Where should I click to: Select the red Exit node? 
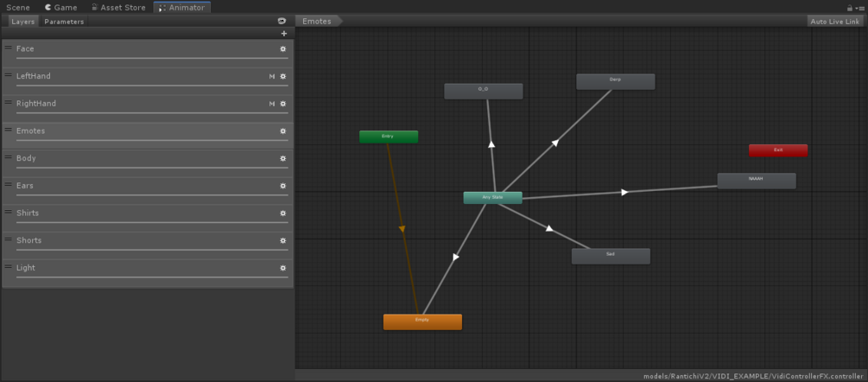click(x=778, y=150)
